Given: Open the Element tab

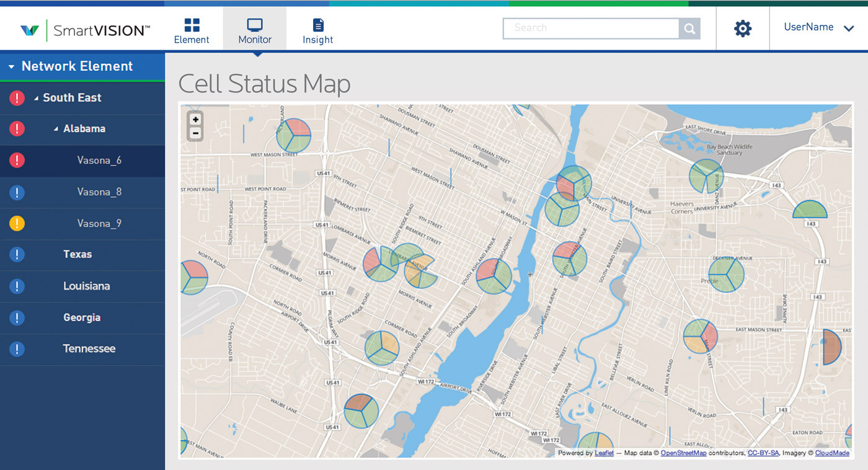Looking at the screenshot, I should point(192,31).
